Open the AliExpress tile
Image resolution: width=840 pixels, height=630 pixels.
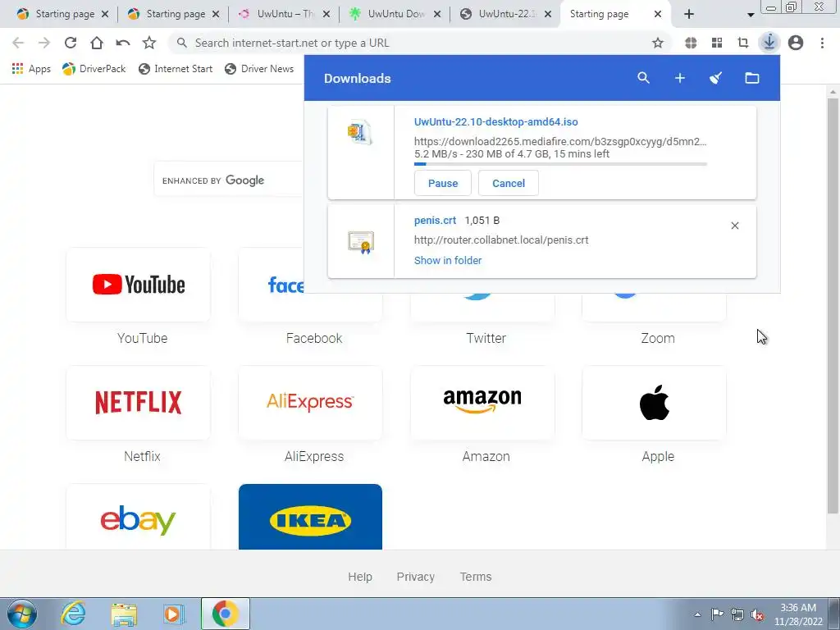[310, 403]
